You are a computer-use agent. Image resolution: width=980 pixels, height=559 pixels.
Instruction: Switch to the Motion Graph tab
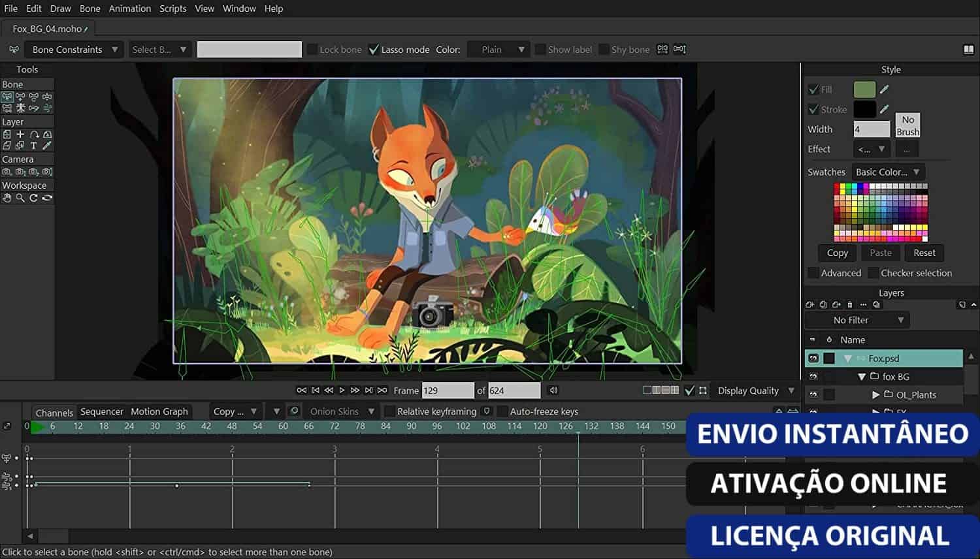159,411
